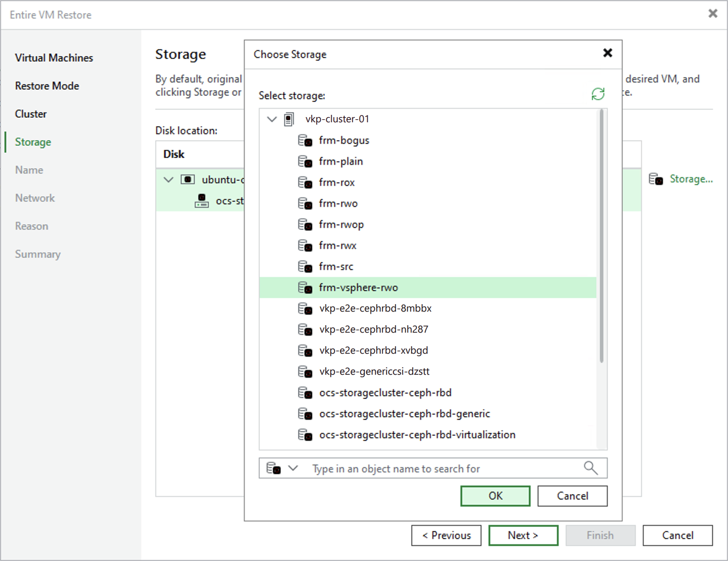Click the VM icon next to ubuntu entry

[188, 180]
